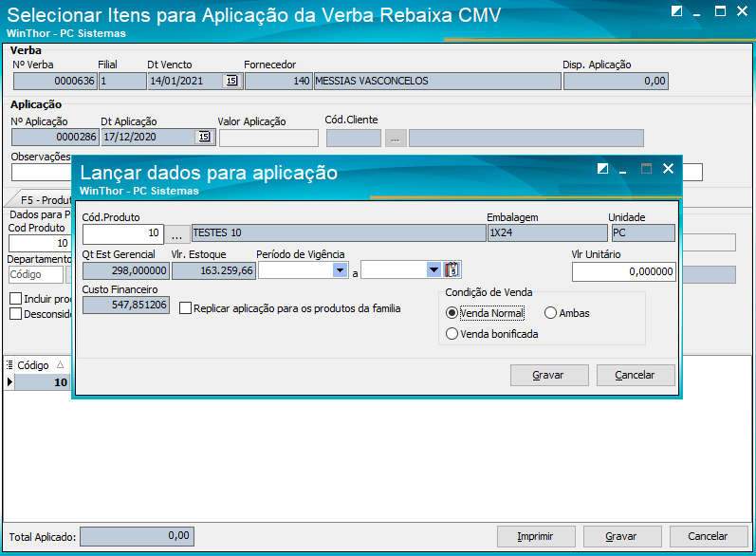
Task: Click the Vlr. Estoque value 163.259,66
Action: click(213, 270)
